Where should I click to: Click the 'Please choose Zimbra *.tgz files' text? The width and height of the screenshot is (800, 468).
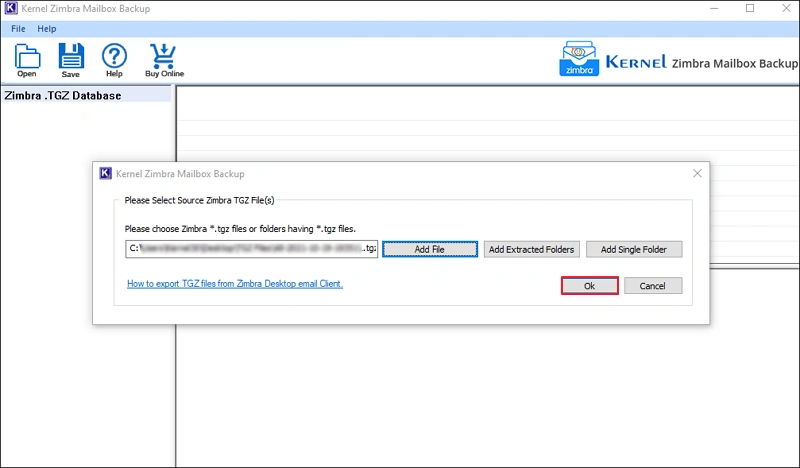240,229
